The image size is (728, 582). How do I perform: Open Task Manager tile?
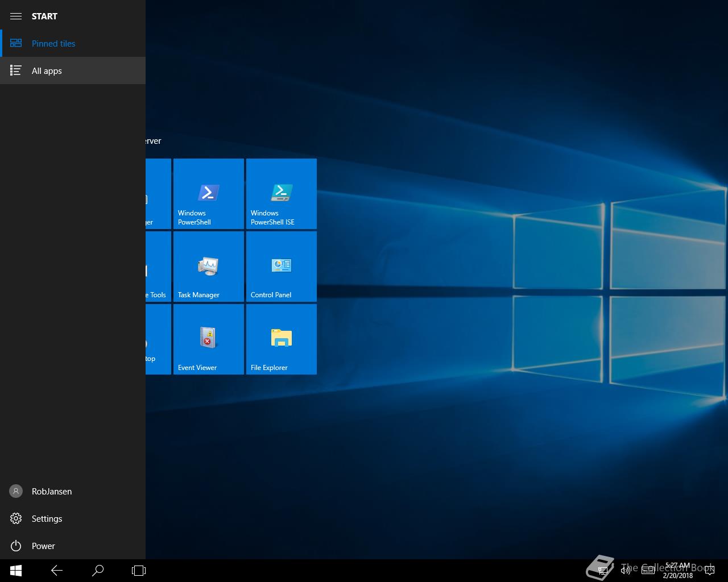[x=209, y=267]
